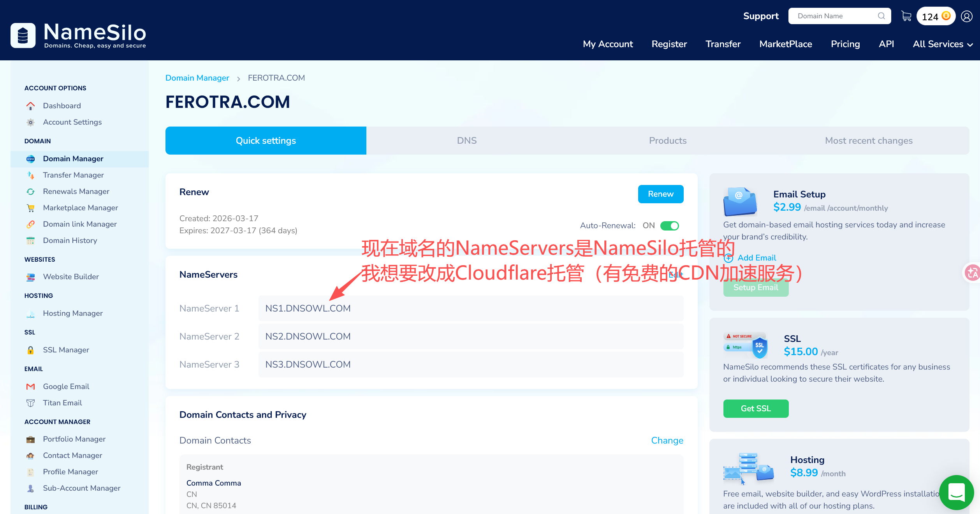Click the blue Renew button
Screen dimensions: 980x514
point(660,194)
